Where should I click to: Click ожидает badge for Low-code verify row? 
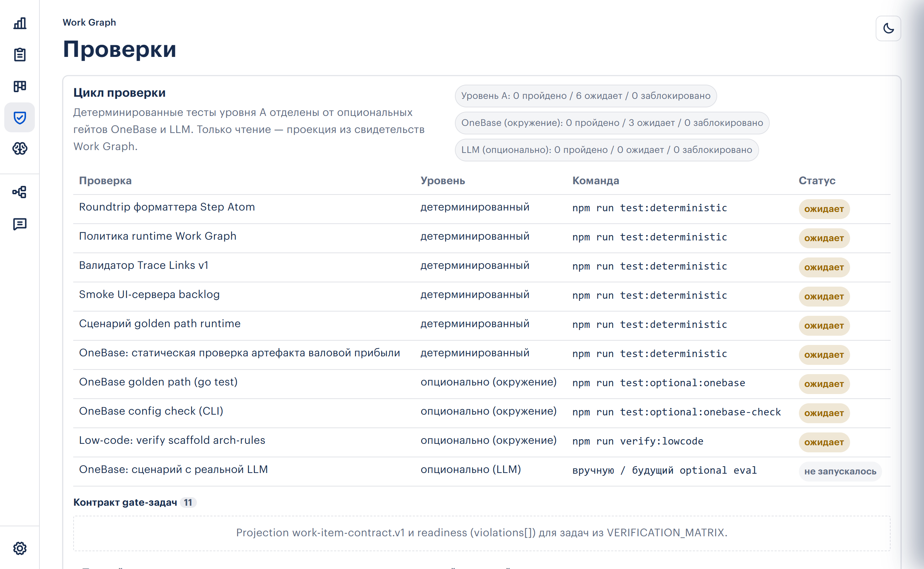(824, 442)
